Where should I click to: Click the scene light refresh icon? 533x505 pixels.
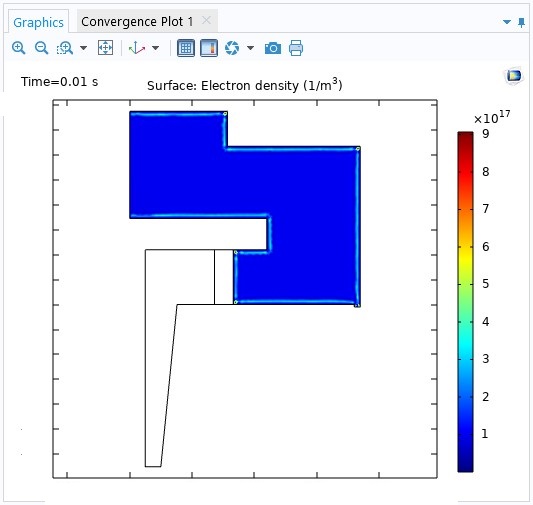pos(232,48)
